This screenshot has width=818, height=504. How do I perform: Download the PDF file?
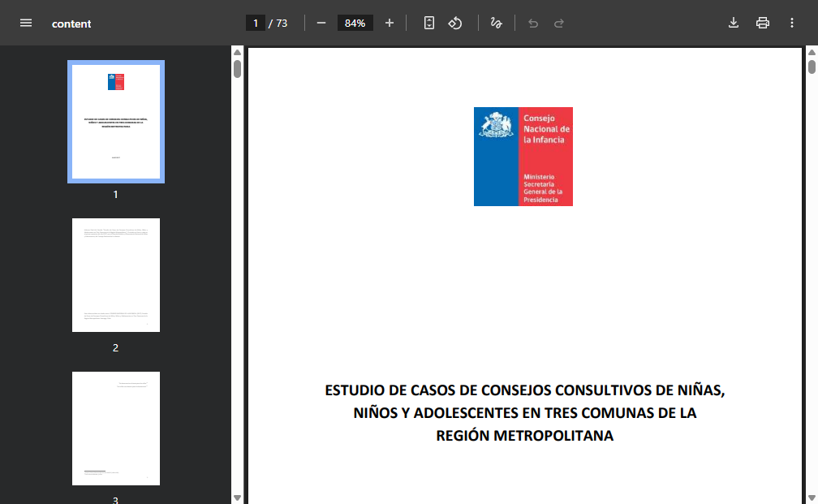(x=734, y=23)
